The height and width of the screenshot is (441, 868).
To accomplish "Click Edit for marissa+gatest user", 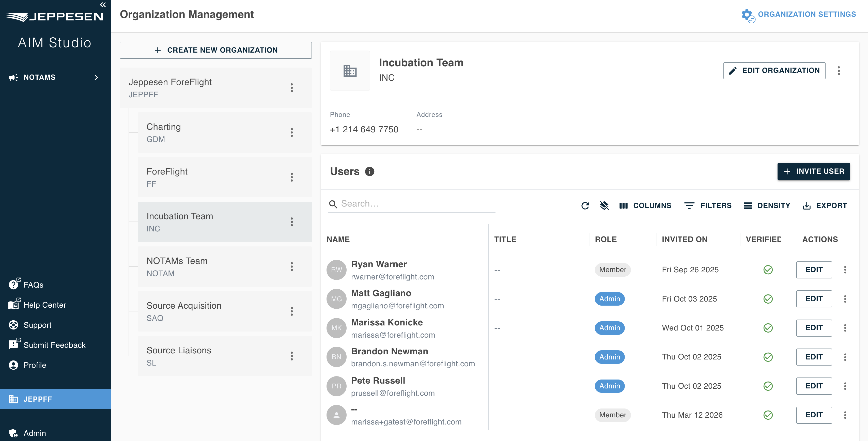I will pyautogui.click(x=814, y=415).
